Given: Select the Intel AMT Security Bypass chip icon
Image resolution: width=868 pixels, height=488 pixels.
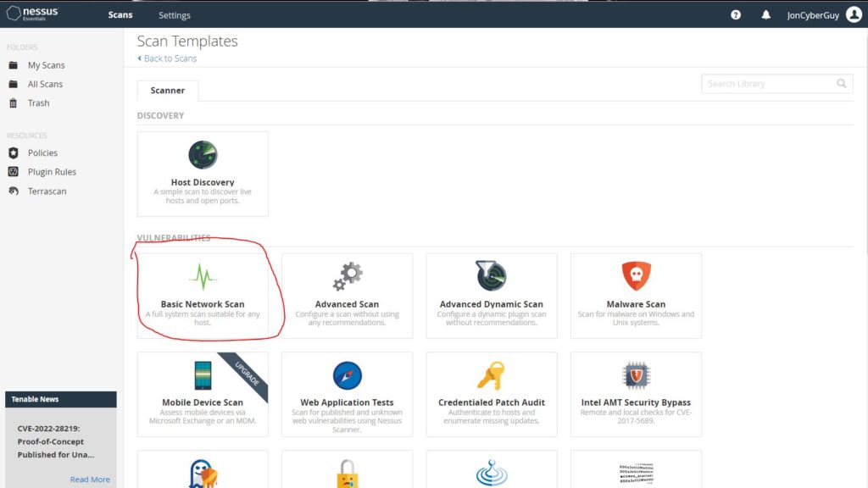Looking at the screenshot, I should click(x=636, y=375).
